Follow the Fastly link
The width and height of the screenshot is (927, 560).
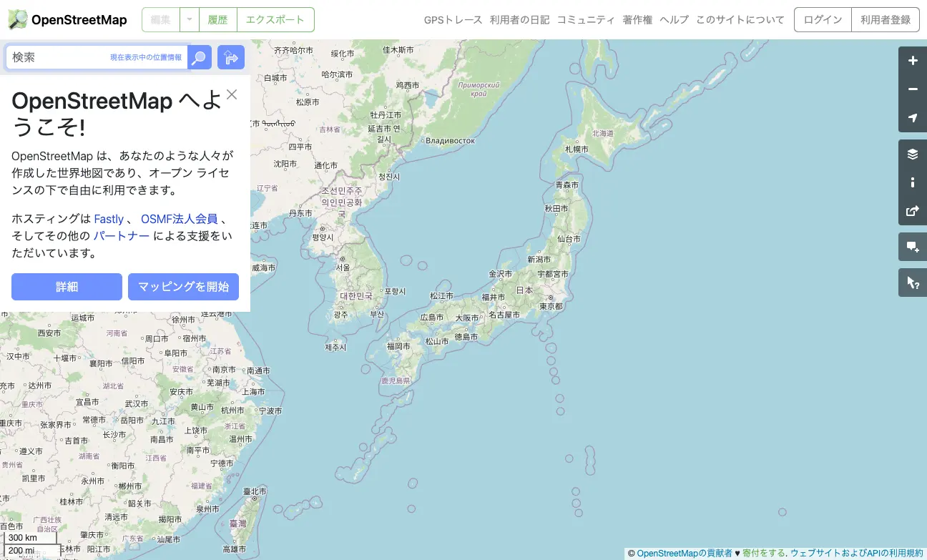109,219
